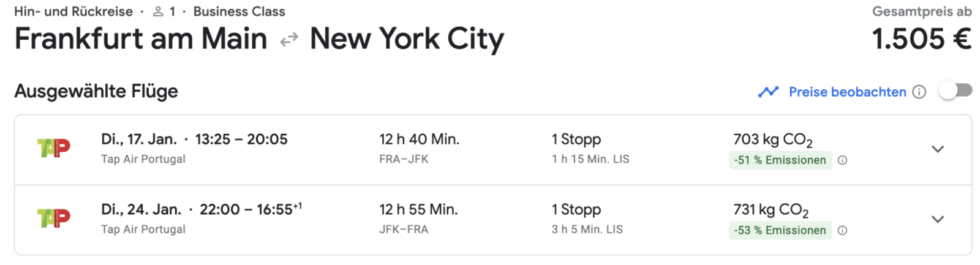This screenshot has height=265, width=980.
Task: Click the passenger count person icon
Action: (158, 12)
